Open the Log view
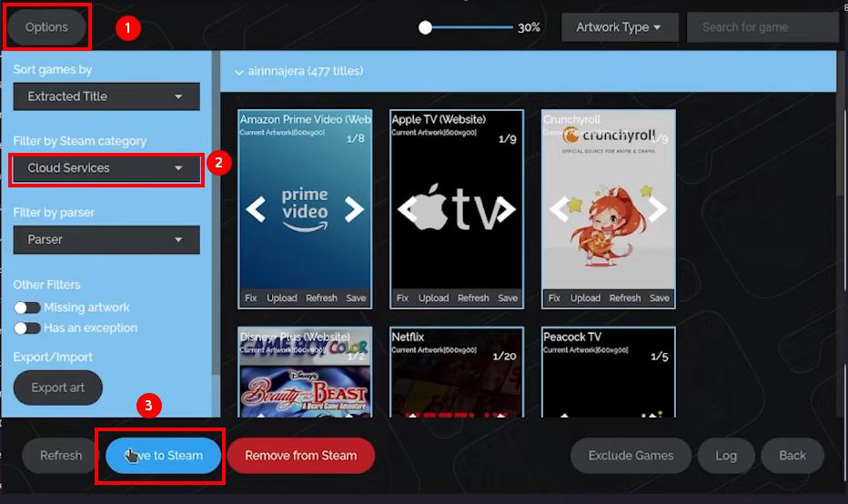The image size is (848, 504). (726, 456)
